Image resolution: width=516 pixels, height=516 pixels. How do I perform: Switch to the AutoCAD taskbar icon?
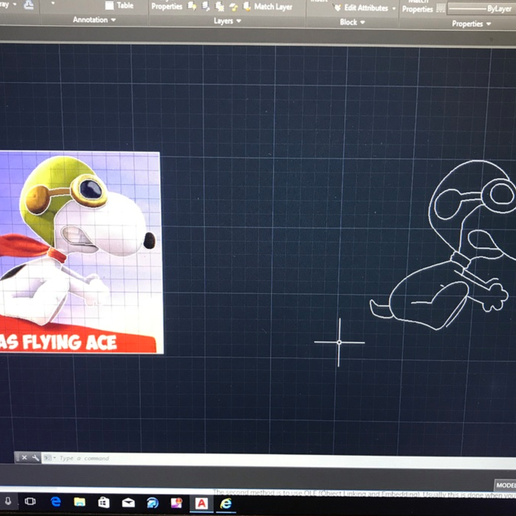tap(201, 503)
